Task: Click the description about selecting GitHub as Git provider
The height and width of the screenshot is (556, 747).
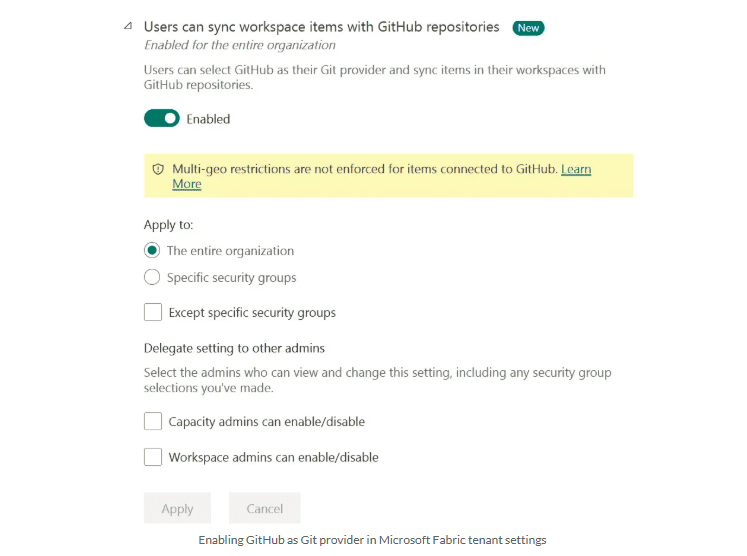Action: [374, 77]
